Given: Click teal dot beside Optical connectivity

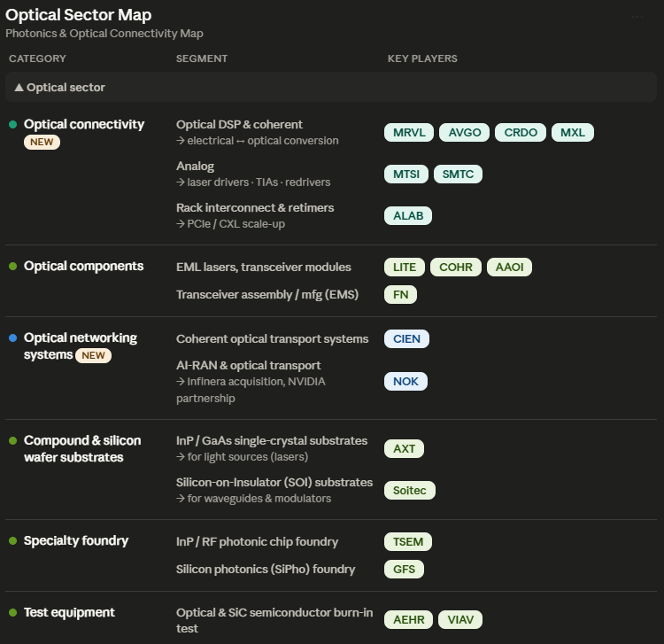Looking at the screenshot, I should tap(12, 124).
